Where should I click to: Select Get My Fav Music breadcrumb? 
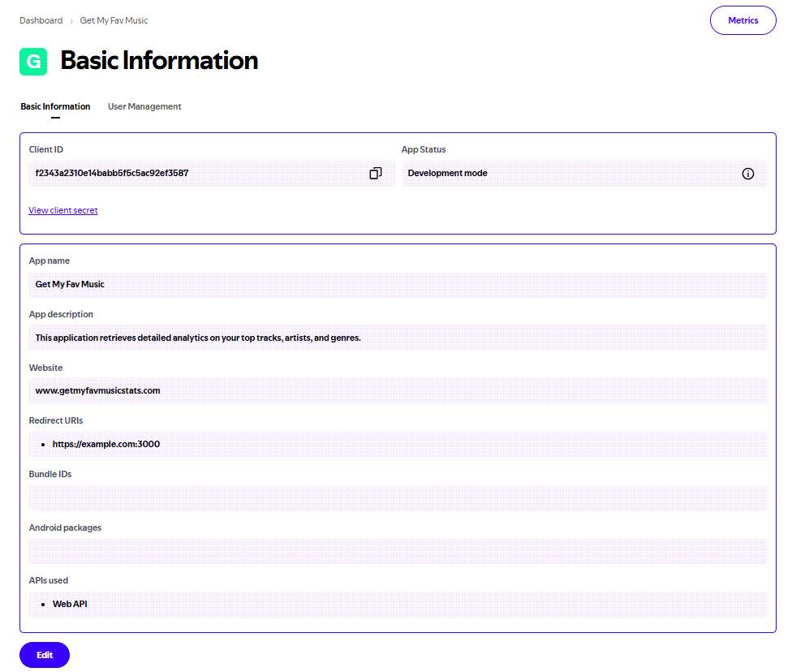click(x=114, y=20)
